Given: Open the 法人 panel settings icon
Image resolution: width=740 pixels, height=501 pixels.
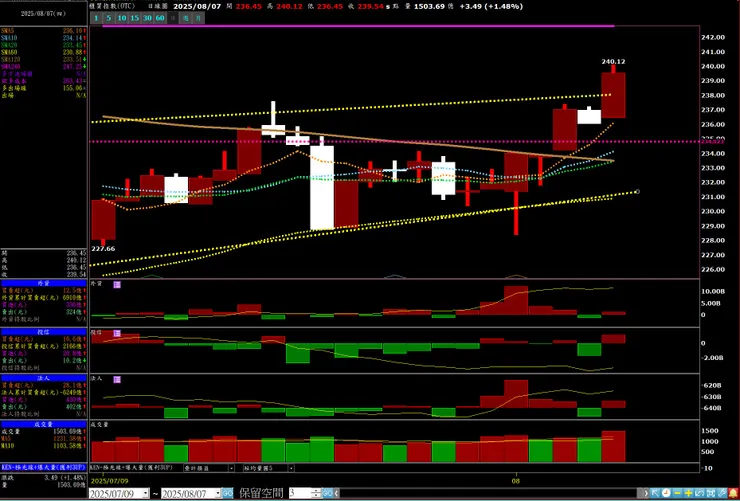Looking at the screenshot, I should [x=117, y=379].
